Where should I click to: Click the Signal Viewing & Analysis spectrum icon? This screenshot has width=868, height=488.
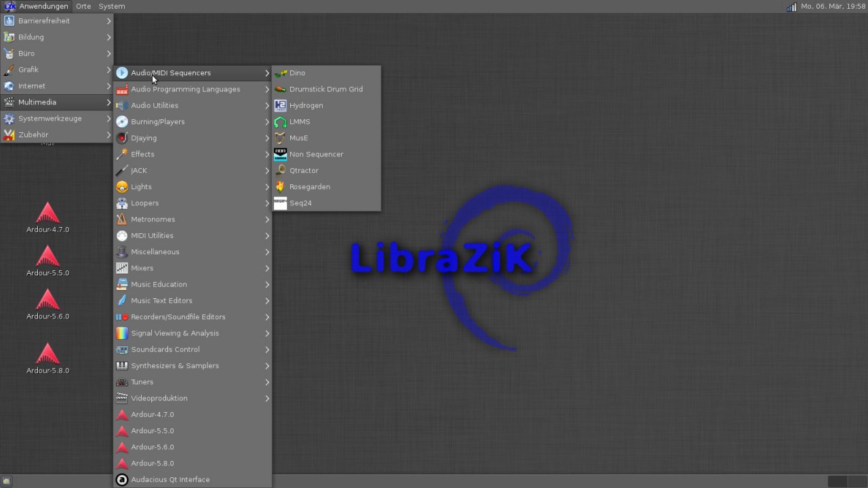pos(122,333)
